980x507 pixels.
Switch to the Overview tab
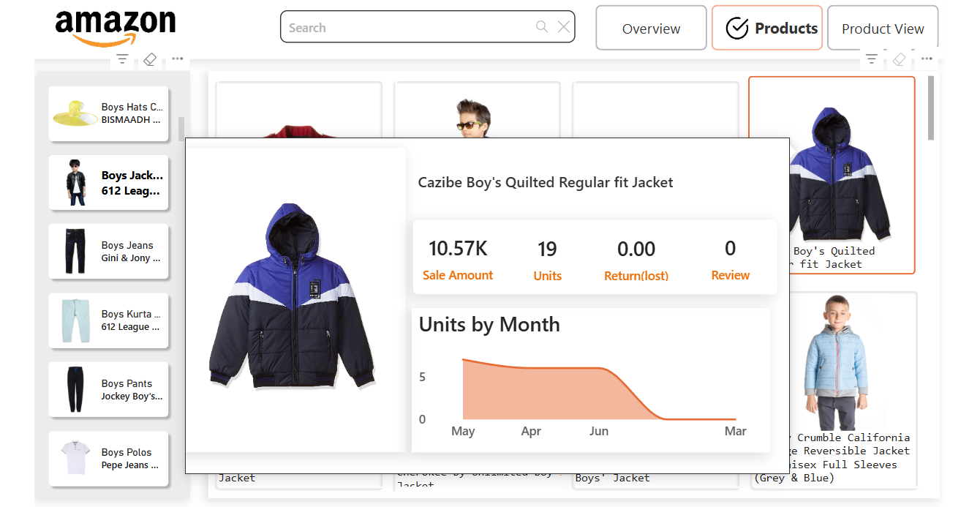tap(651, 29)
